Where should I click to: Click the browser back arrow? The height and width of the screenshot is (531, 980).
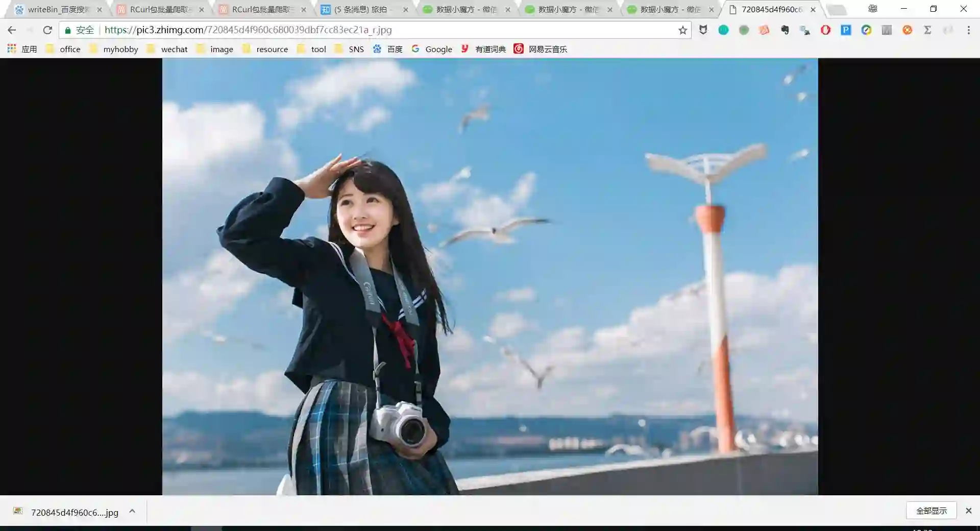point(12,30)
